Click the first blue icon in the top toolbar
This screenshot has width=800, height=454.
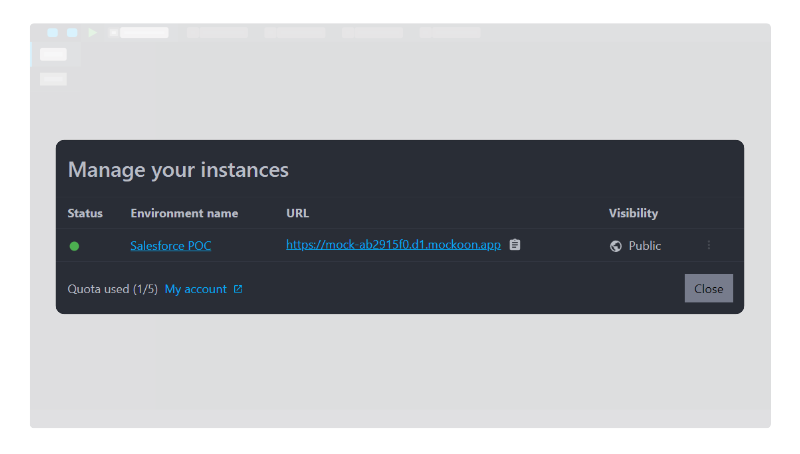52,32
